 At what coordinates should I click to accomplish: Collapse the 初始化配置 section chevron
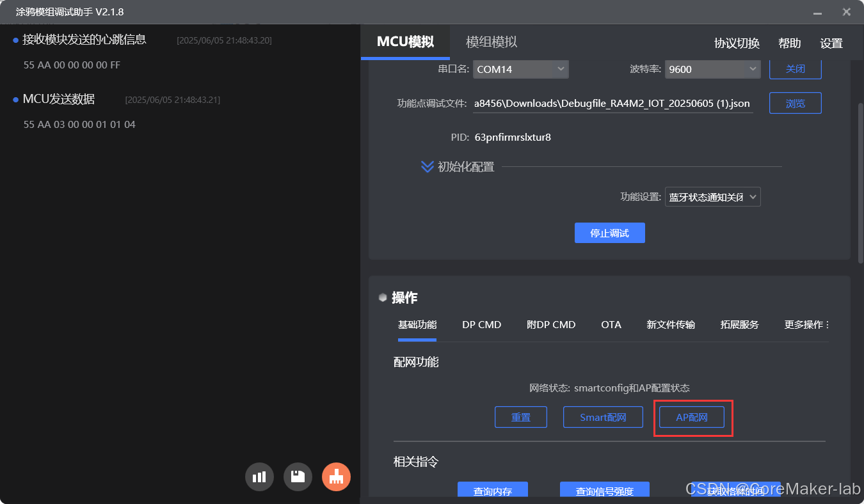(x=427, y=166)
